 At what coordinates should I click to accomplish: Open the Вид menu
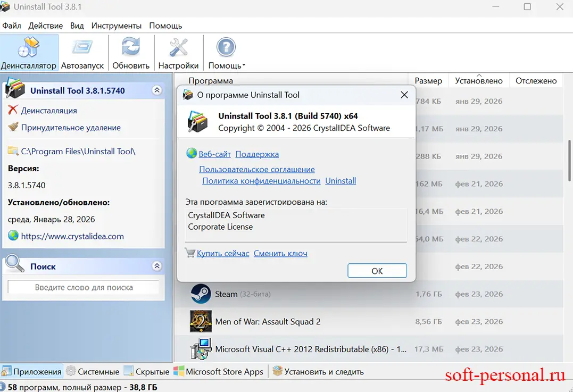tap(77, 26)
